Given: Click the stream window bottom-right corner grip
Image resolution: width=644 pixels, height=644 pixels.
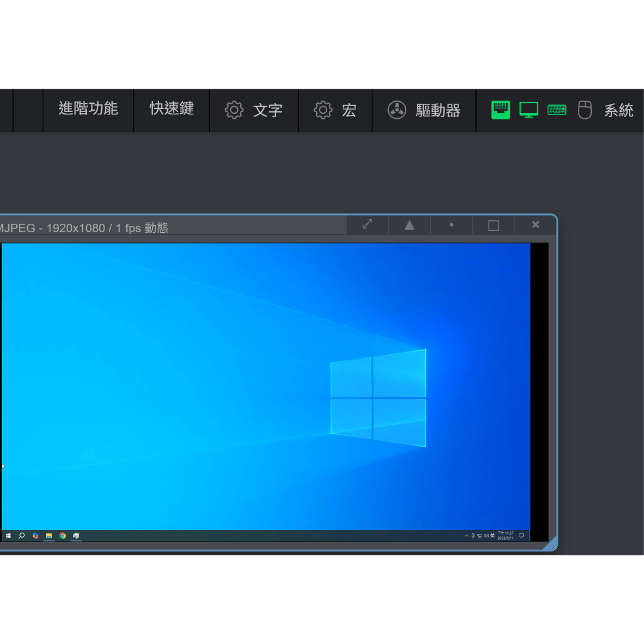Looking at the screenshot, I should pos(551,543).
